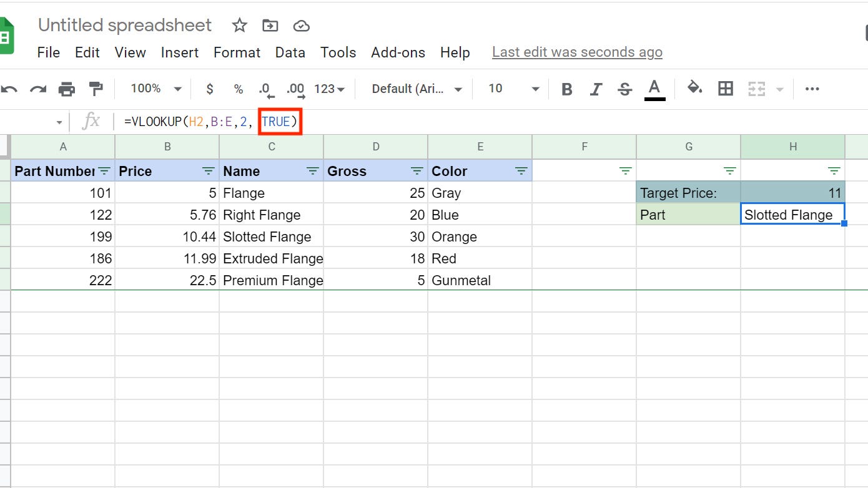Open the More toolbar options ellipsis
This screenshot has height=488, width=868.
pyautogui.click(x=812, y=89)
